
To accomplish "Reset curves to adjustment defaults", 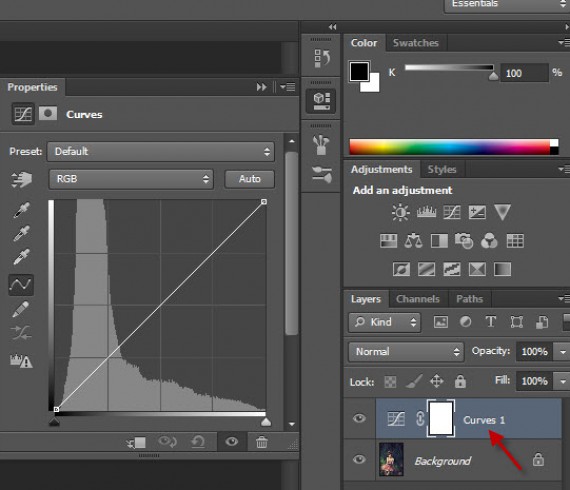I will (x=198, y=442).
